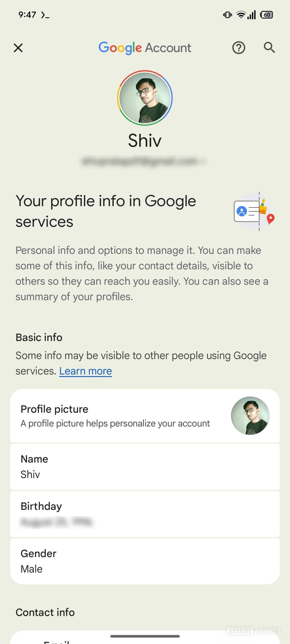Screen dimensions: 290x644
Task: Tap the search magnifier icon
Action: [269, 48]
